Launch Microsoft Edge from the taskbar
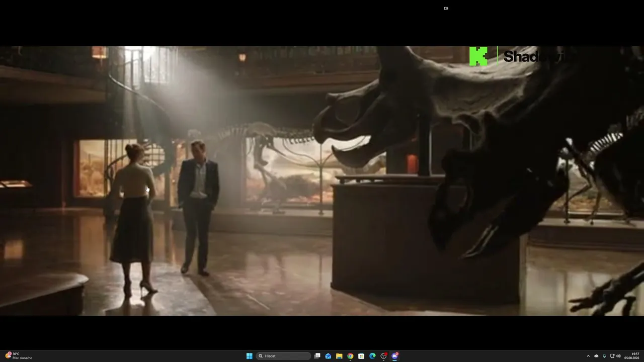This screenshot has height=362, width=644. pos(372,356)
